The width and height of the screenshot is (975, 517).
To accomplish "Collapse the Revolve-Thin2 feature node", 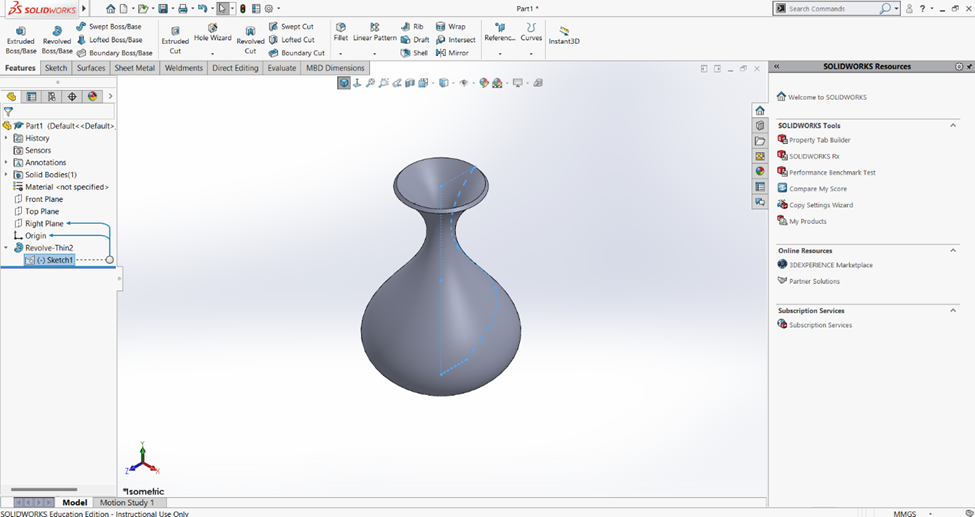I will tap(6, 248).
